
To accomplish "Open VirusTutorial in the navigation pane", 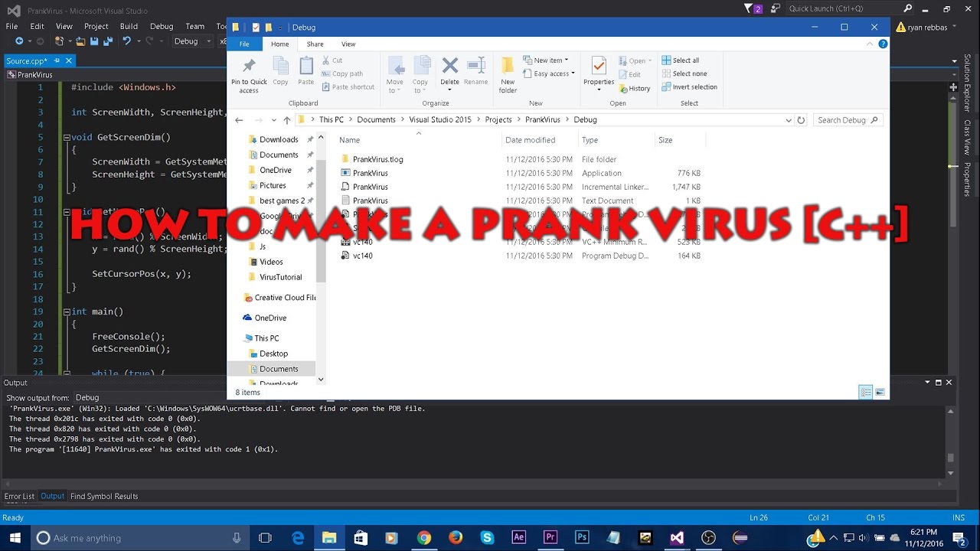I will click(280, 277).
